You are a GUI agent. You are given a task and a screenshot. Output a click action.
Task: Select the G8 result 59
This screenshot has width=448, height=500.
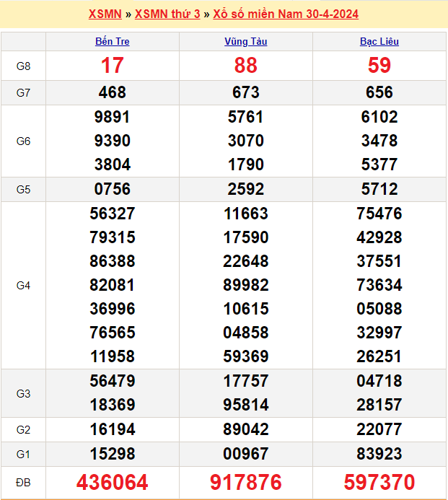379,66
